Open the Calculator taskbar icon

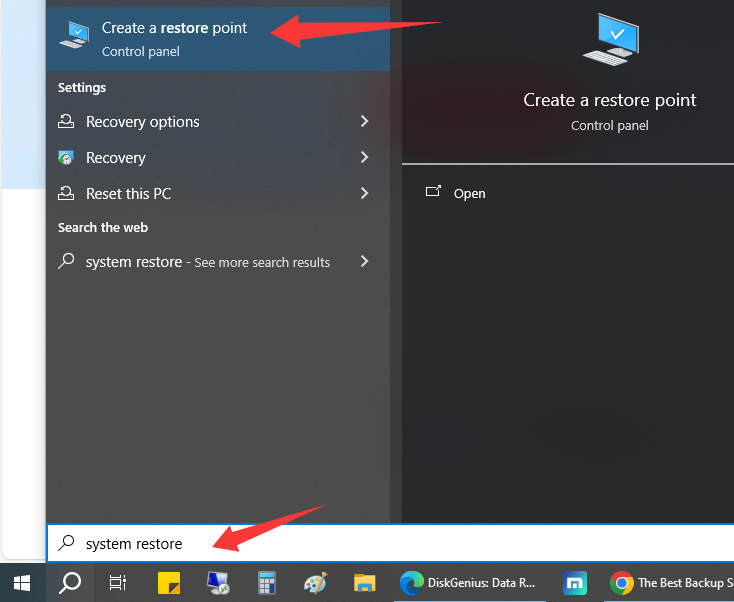point(266,582)
